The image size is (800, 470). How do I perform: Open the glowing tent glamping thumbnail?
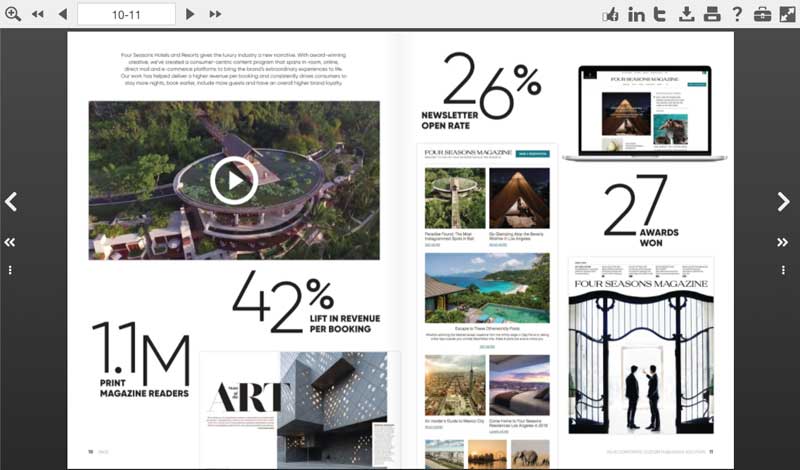click(x=519, y=198)
